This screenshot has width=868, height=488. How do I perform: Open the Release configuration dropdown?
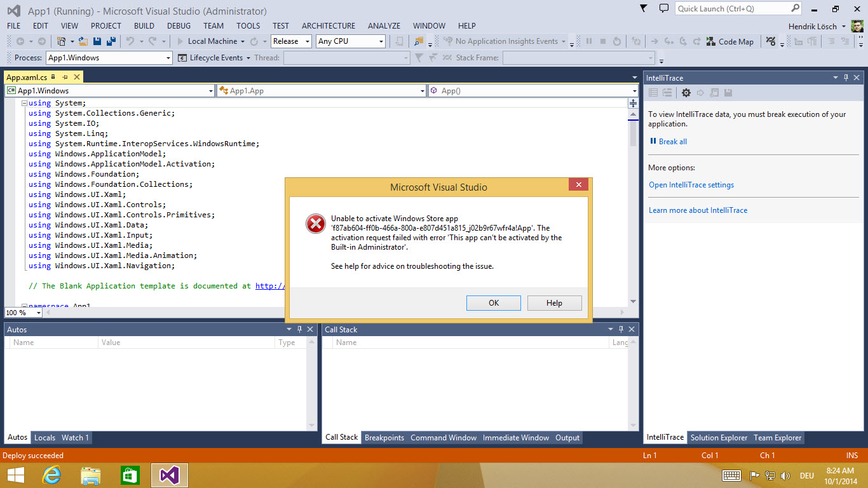291,41
